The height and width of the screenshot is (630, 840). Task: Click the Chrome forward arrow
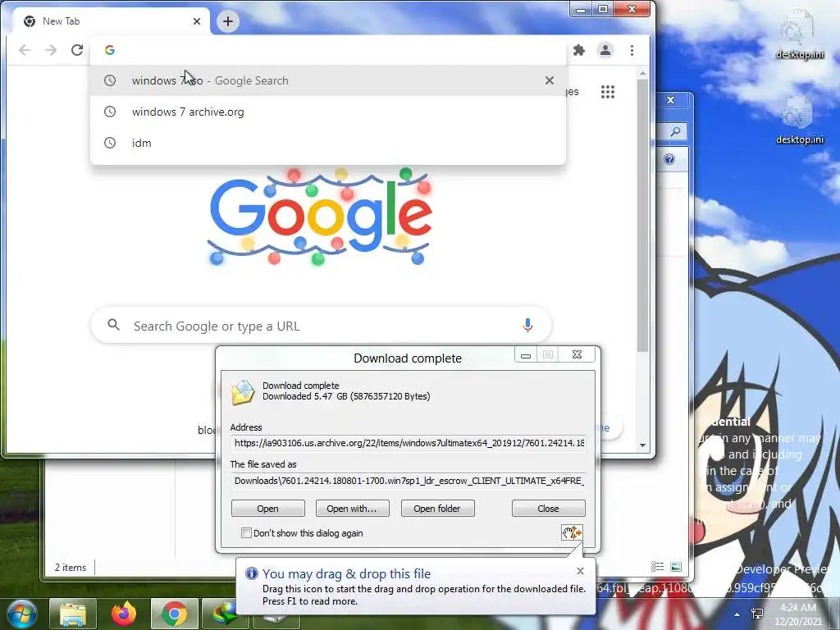[51, 50]
